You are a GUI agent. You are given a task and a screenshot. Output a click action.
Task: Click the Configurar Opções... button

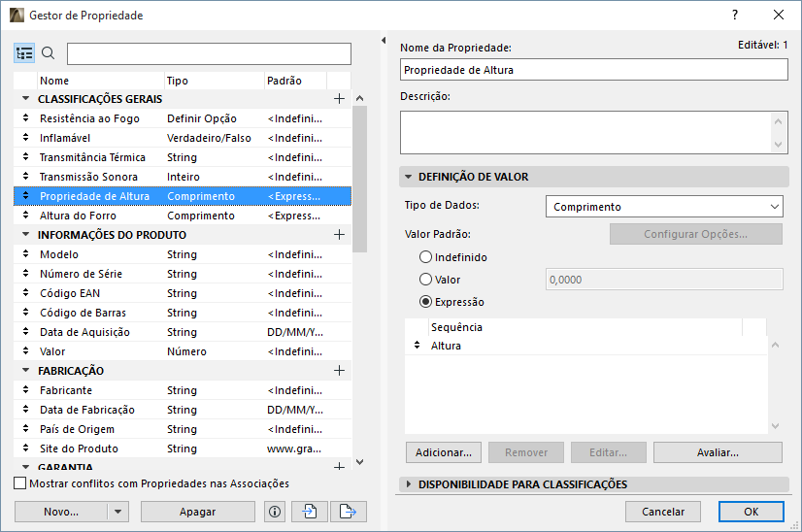click(x=695, y=234)
